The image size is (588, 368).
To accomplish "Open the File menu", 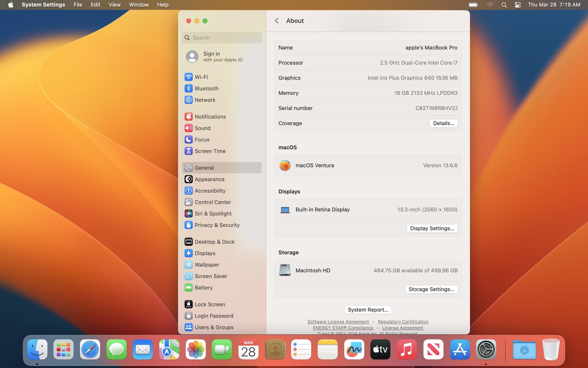I will point(78,5).
